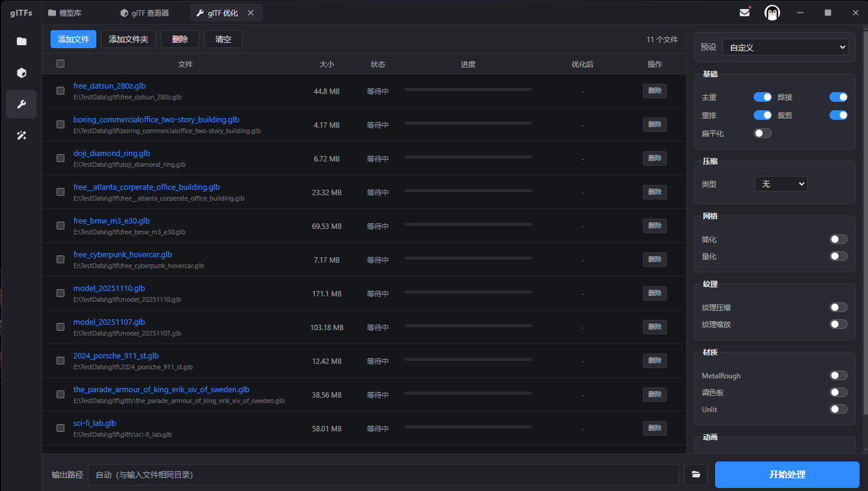868x491 pixels.
Task: Close the glTF 优化 tab
Action: pyautogui.click(x=251, y=13)
